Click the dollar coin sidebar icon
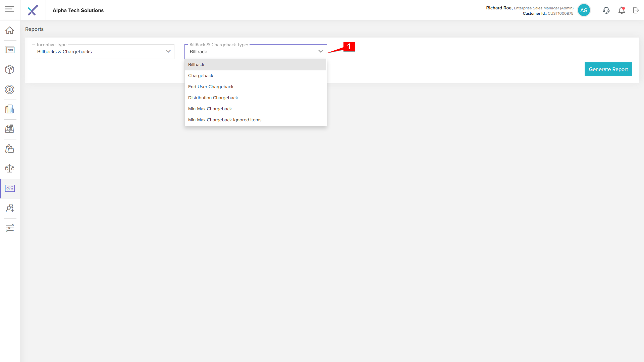 (x=10, y=89)
